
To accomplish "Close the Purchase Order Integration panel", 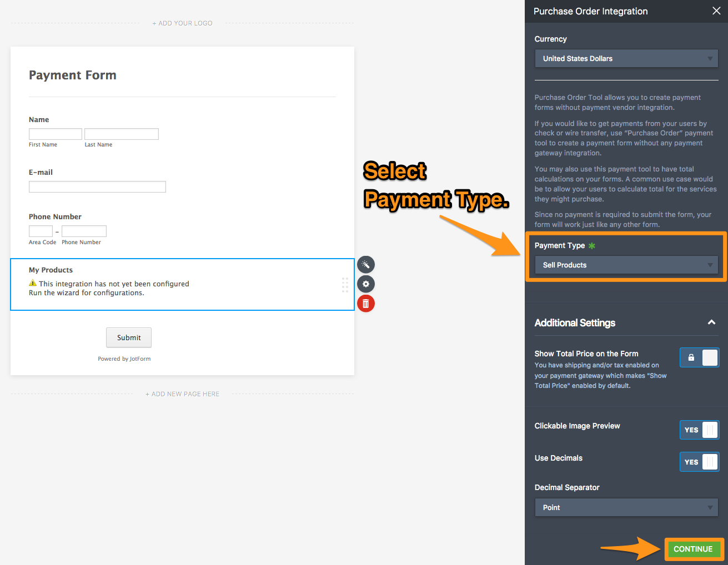I will pyautogui.click(x=716, y=11).
